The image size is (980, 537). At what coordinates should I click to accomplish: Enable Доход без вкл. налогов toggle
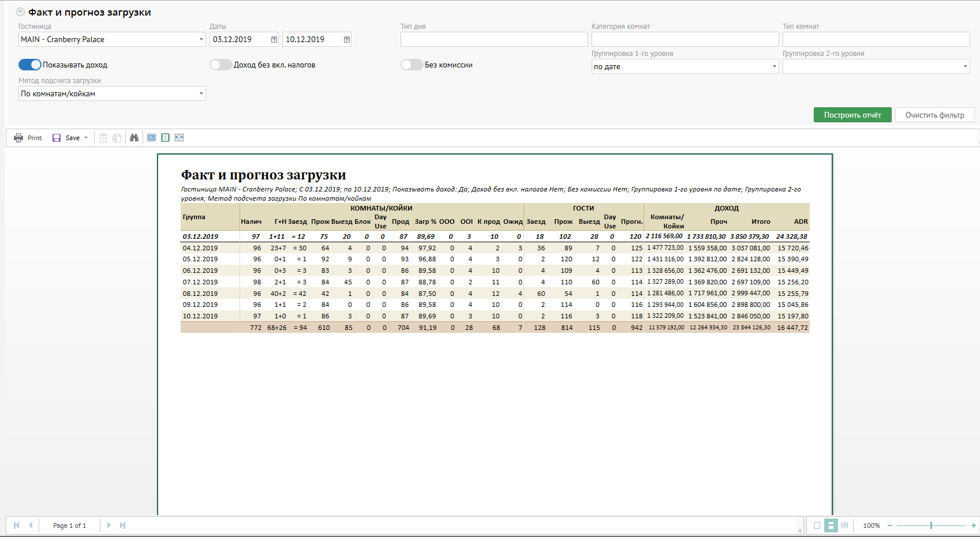pos(220,65)
